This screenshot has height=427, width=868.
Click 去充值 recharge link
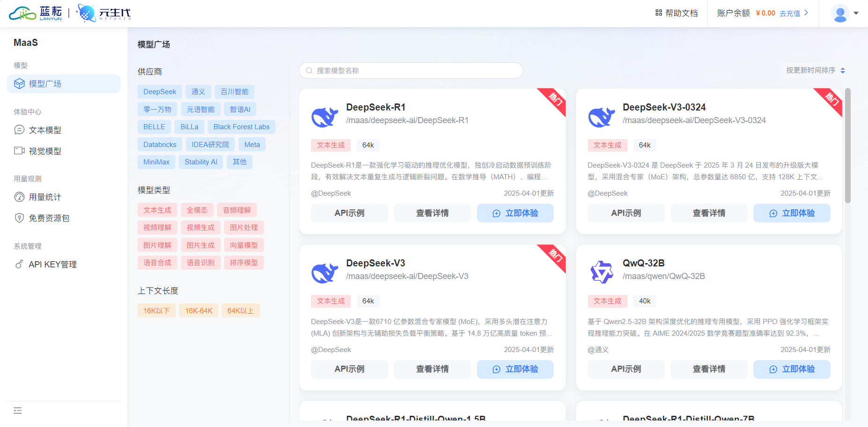coord(794,13)
